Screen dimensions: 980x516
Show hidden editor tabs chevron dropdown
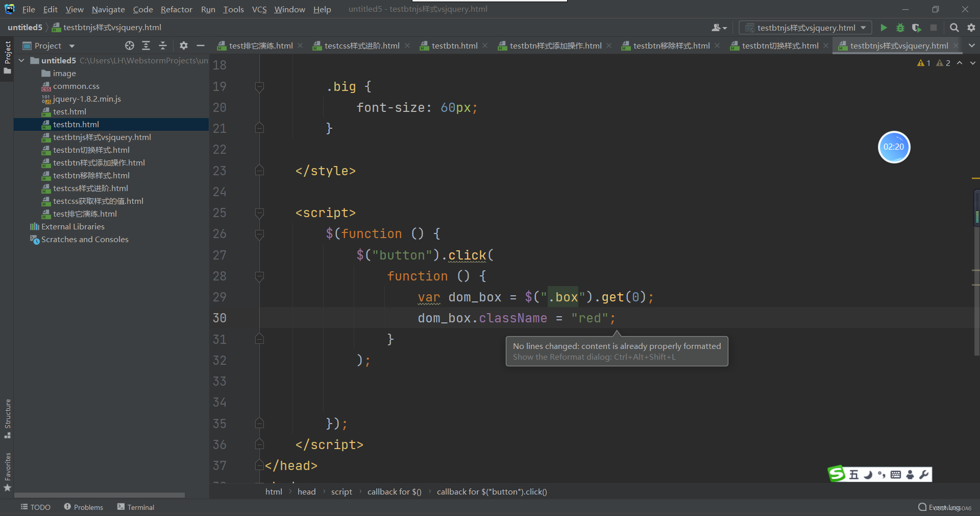tap(972, 45)
